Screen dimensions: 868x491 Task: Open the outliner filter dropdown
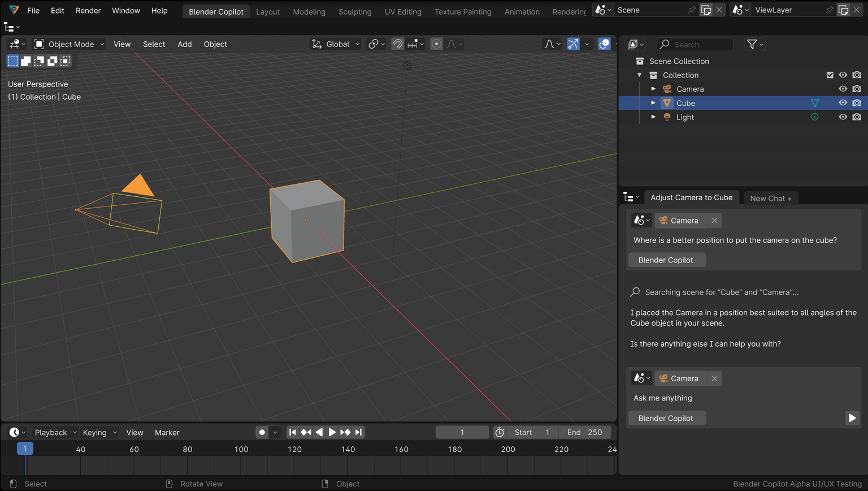tap(755, 44)
